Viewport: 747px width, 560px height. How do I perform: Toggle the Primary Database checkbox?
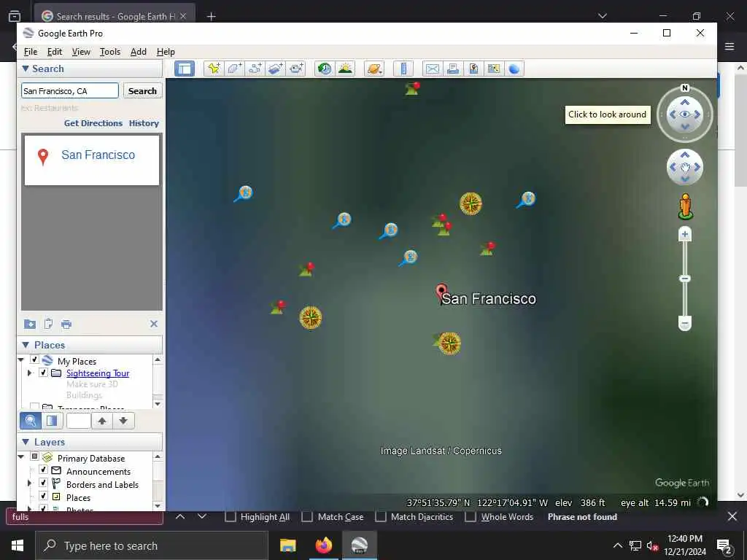click(x=34, y=456)
